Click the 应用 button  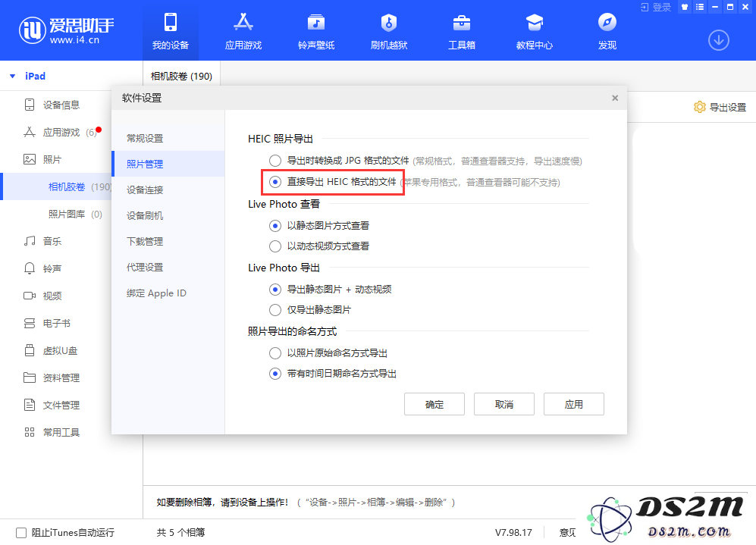click(574, 404)
